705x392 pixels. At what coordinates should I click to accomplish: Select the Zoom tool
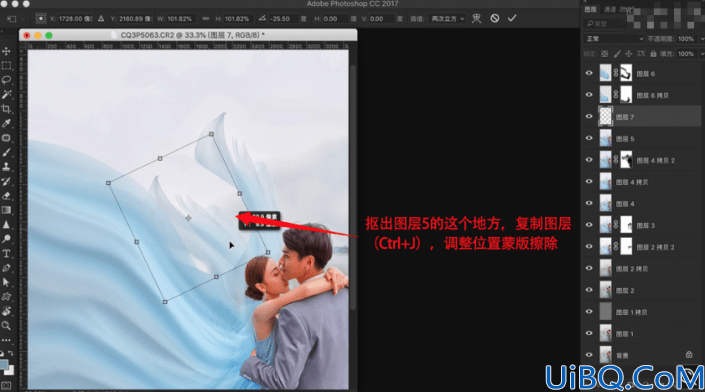pos(6,325)
